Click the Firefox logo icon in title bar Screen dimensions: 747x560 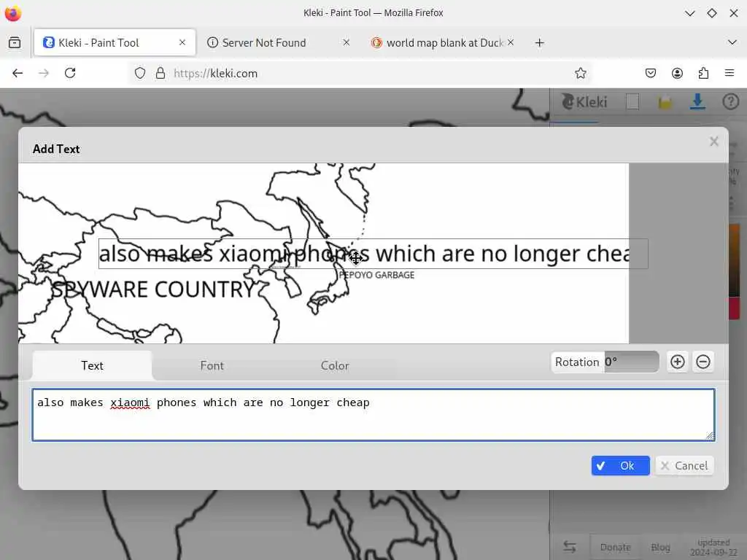pos(13,13)
